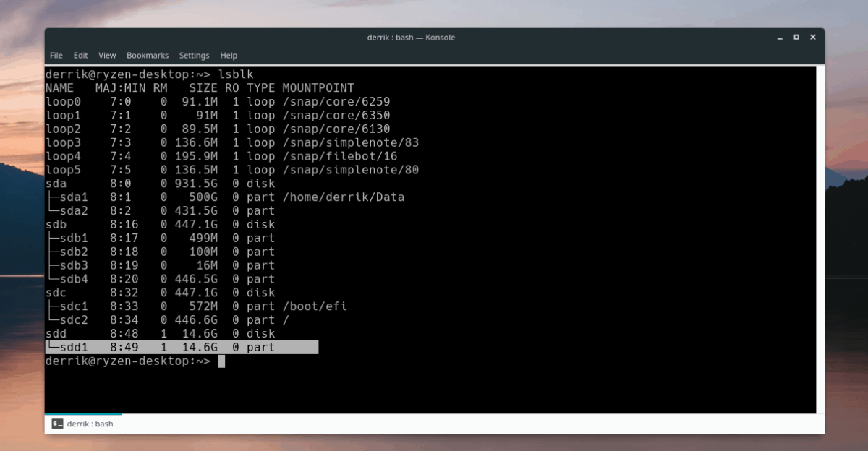Close the Konsole window
Screen dimensions: 868x451
[x=812, y=37]
